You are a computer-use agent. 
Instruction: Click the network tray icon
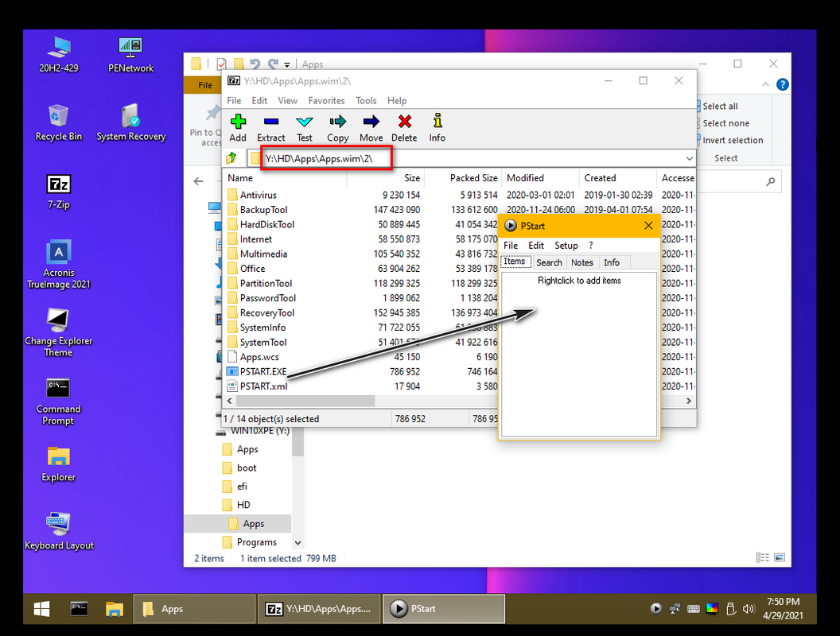(675, 609)
